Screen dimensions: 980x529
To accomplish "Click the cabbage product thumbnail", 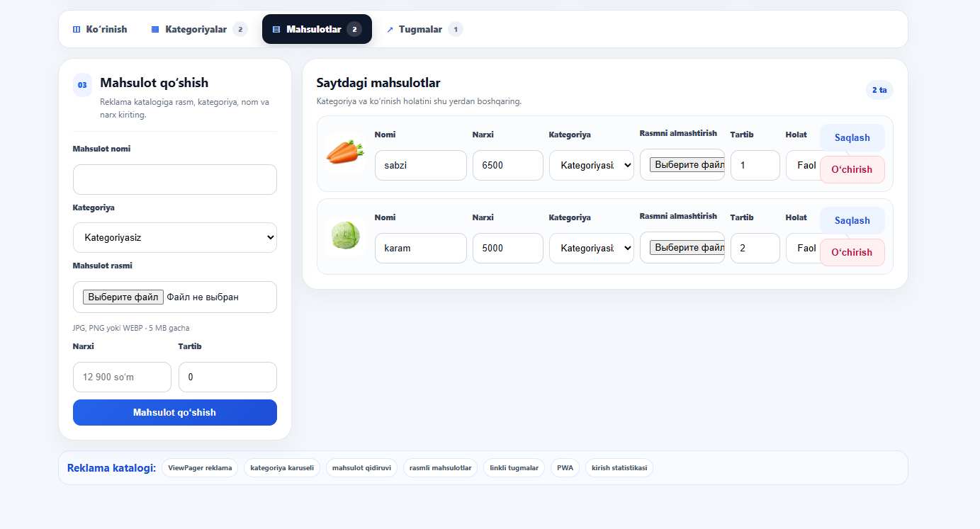I will click(x=345, y=236).
